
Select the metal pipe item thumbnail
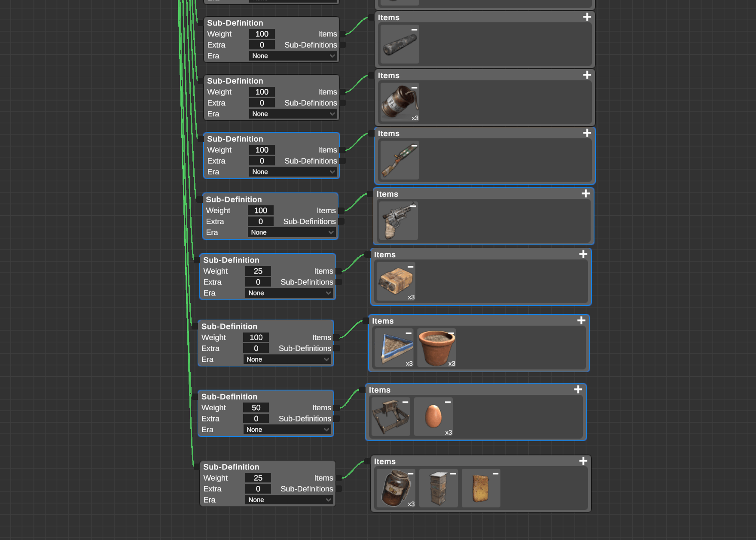coord(399,44)
